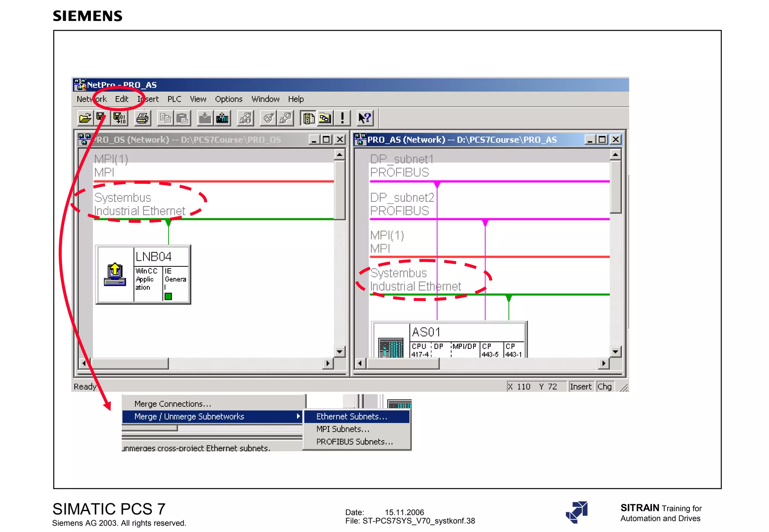769x532 pixels.
Task: Select the AS01 rack station icon
Action: pyautogui.click(x=391, y=347)
